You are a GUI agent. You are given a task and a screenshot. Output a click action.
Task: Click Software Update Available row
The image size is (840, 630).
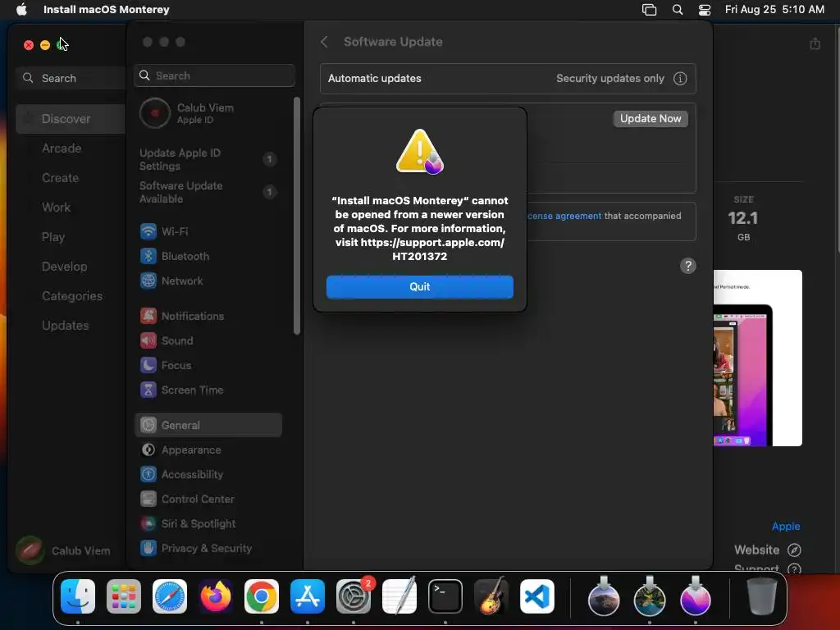click(208, 192)
